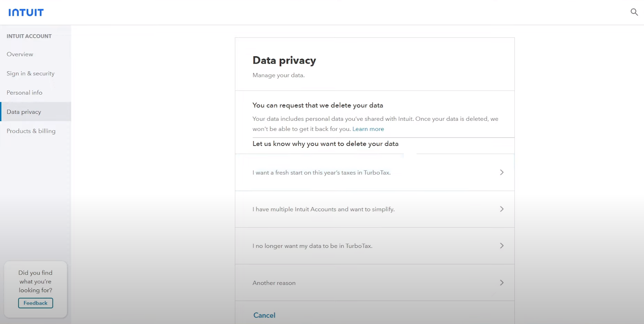Open the Personal info page

(x=25, y=93)
